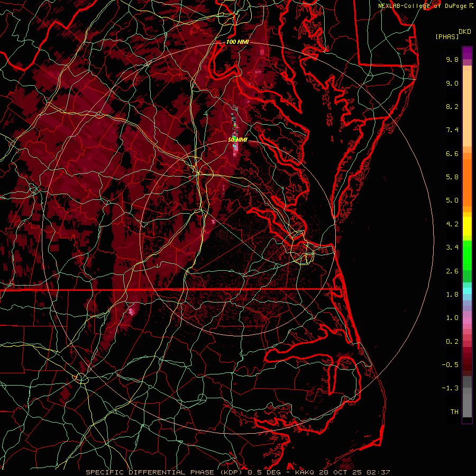The height and width of the screenshot is (476, 476).
Task: Click the 8.2 legend scale value
Action: (x=452, y=106)
